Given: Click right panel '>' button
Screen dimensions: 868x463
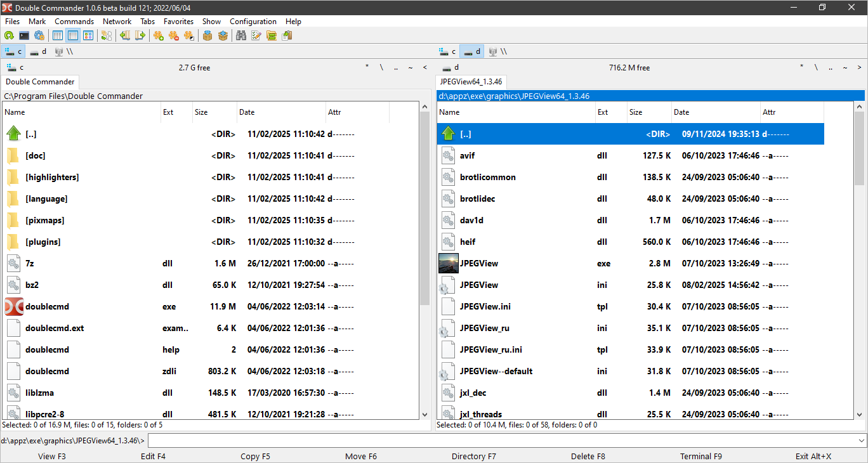Looking at the screenshot, I should coord(860,67).
